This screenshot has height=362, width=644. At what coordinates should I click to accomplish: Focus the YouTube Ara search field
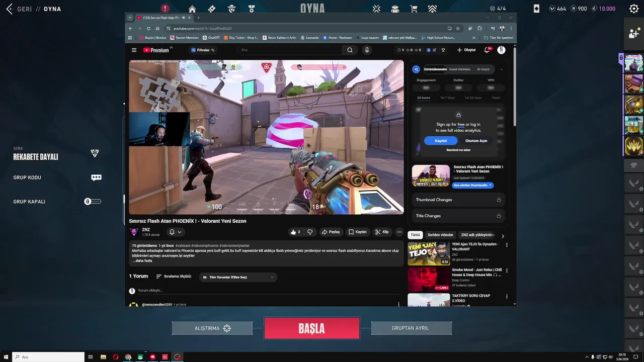tap(289, 50)
